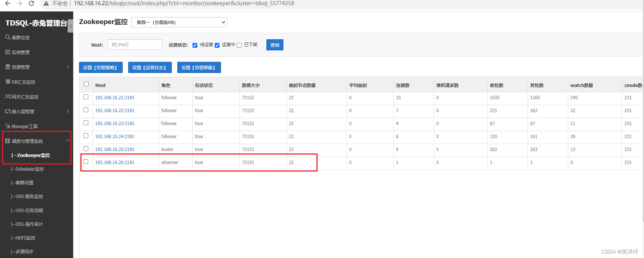644x258 pixels.
Task: Open 网关汇总监控 in the sidebar
Action: click(x=25, y=97)
